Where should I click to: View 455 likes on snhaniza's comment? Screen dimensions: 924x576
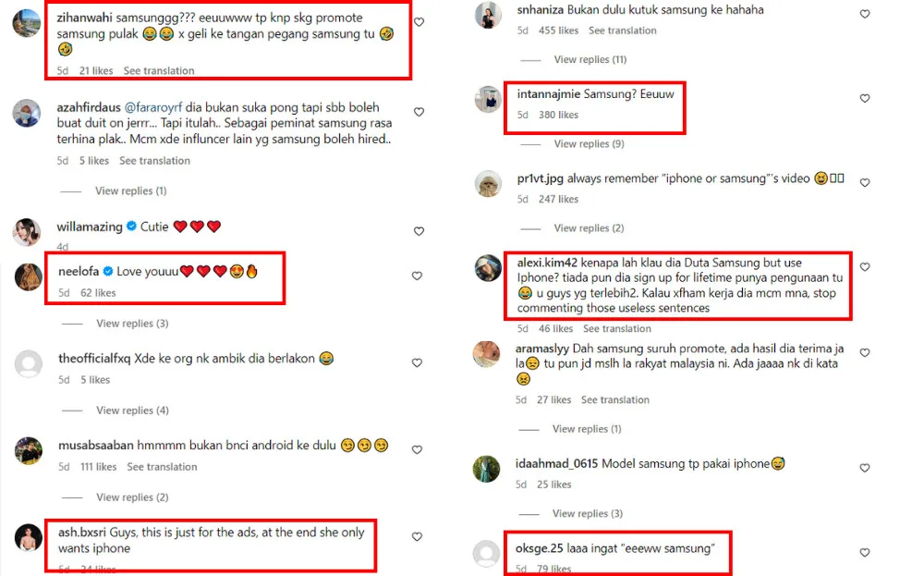coord(558,31)
